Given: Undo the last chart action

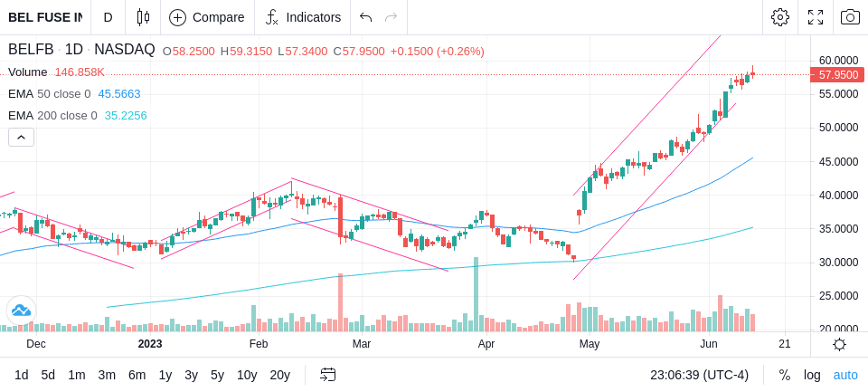Looking at the screenshot, I should click(x=365, y=17).
